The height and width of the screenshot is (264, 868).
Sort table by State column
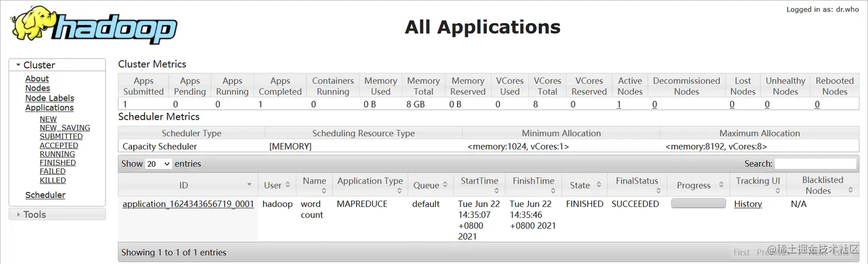584,185
